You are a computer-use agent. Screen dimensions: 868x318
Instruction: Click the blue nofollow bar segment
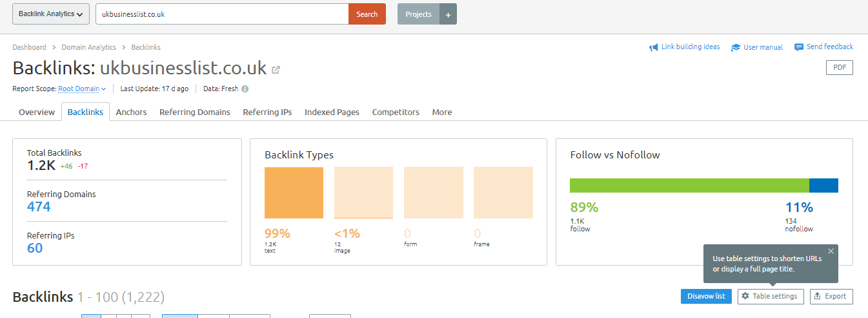pos(823,185)
